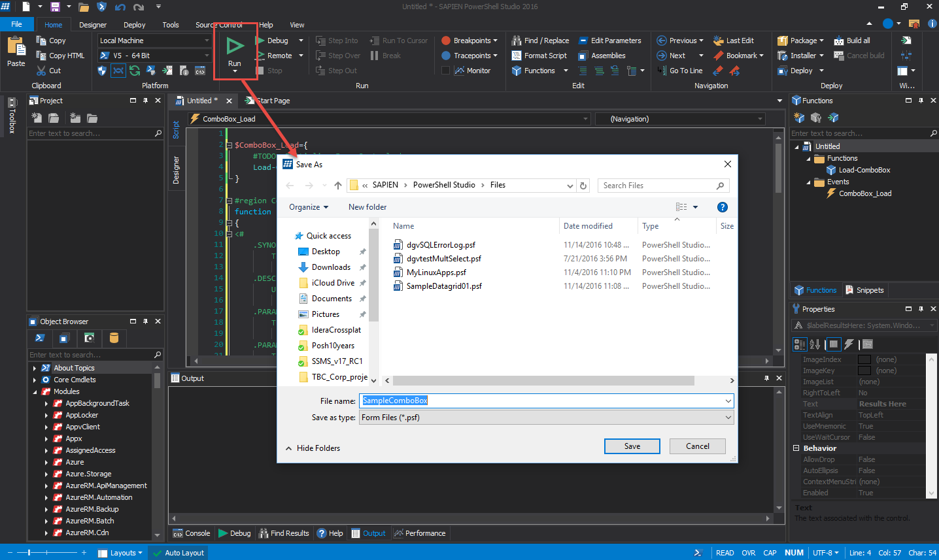Open the blue help icon in Save As dialog
Image resolution: width=939 pixels, height=560 pixels.
(x=723, y=207)
